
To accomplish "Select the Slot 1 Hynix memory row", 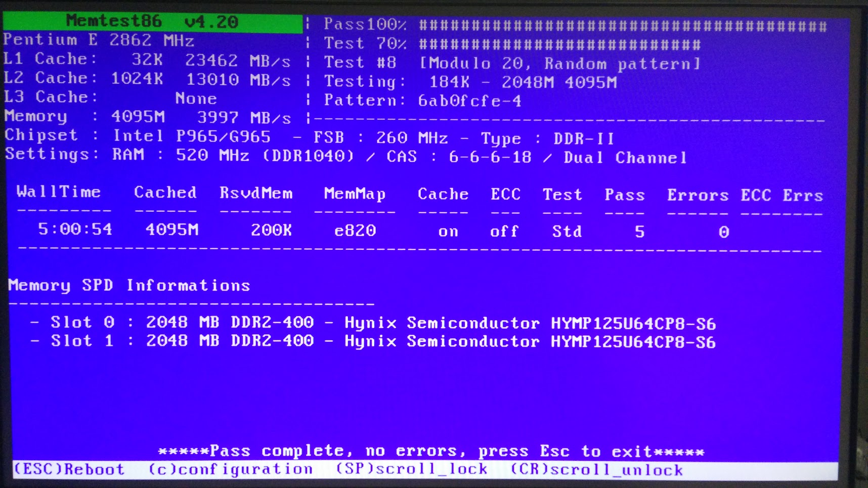I will [373, 341].
